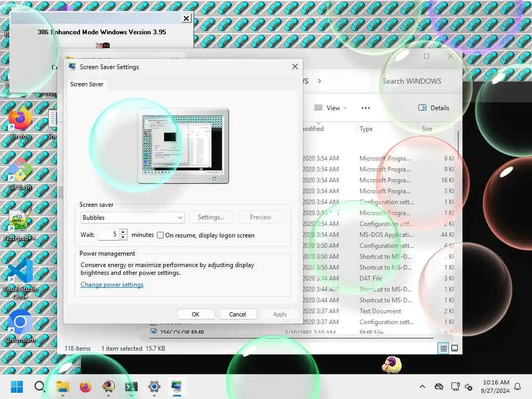Decrease the Wait minutes spinner

(x=123, y=237)
